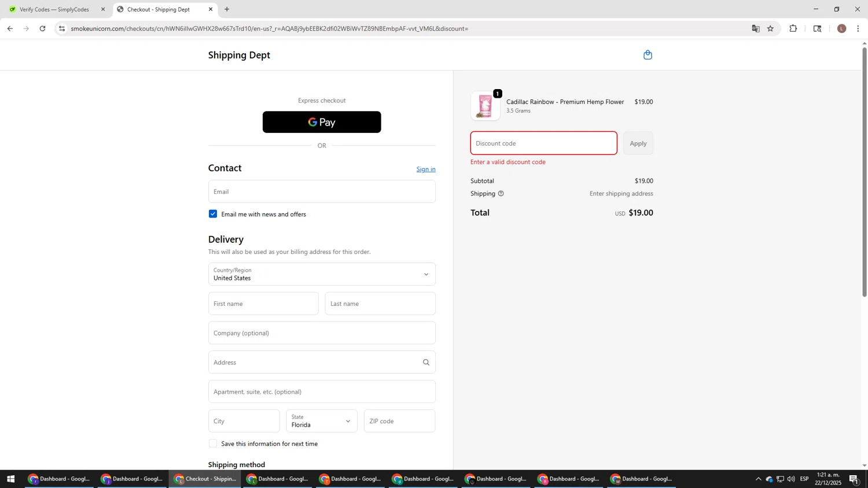Open the Country/Region dropdown
868x488 pixels.
click(322, 274)
